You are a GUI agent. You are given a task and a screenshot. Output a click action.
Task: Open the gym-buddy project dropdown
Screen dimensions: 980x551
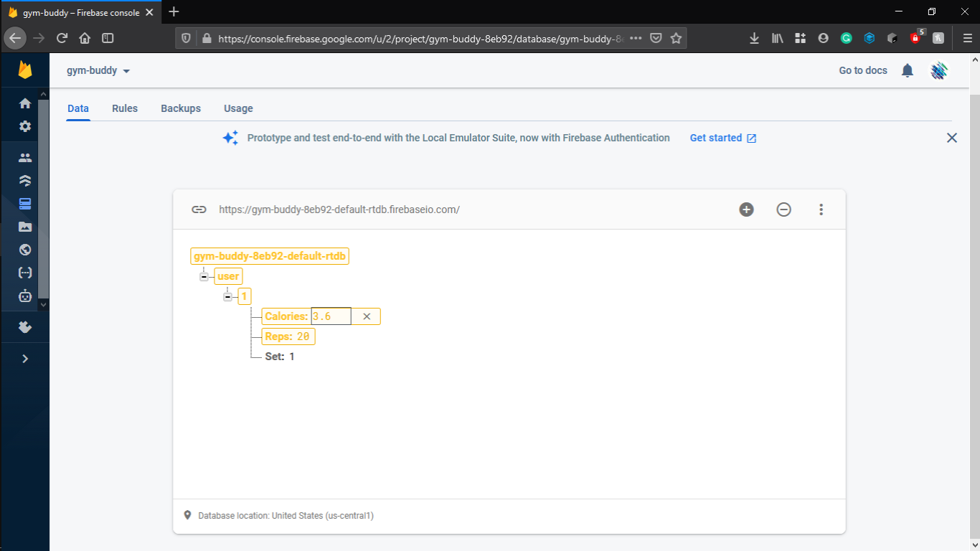98,71
